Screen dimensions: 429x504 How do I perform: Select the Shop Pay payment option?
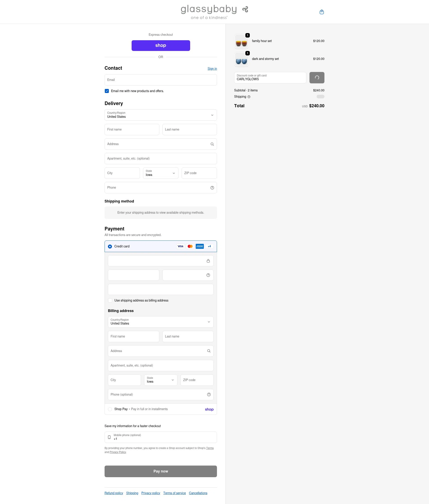(110, 409)
